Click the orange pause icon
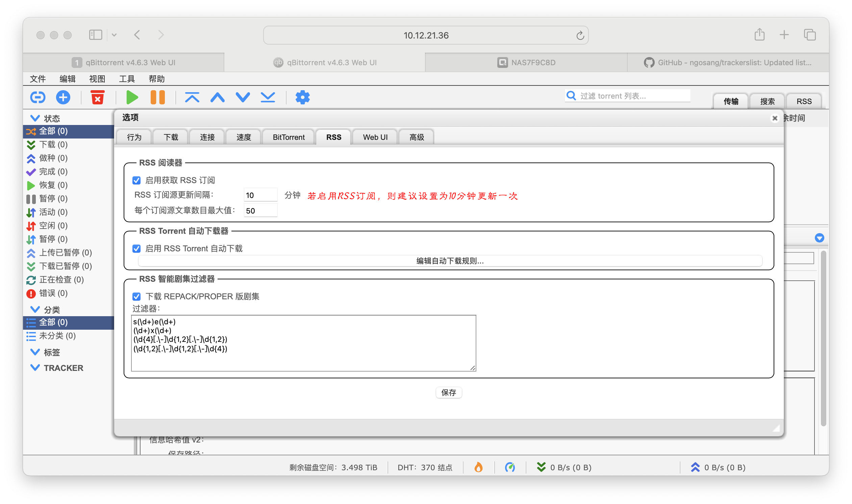This screenshot has width=852, height=504. pyautogui.click(x=157, y=98)
